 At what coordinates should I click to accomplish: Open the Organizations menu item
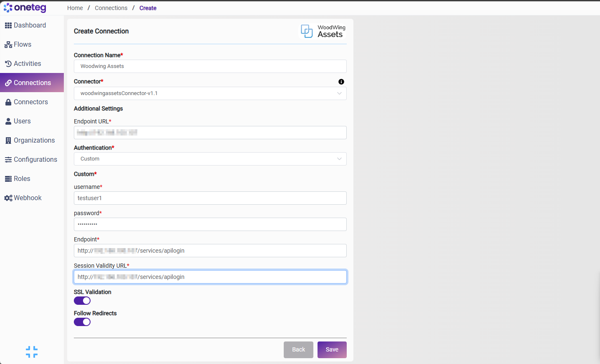point(32,141)
